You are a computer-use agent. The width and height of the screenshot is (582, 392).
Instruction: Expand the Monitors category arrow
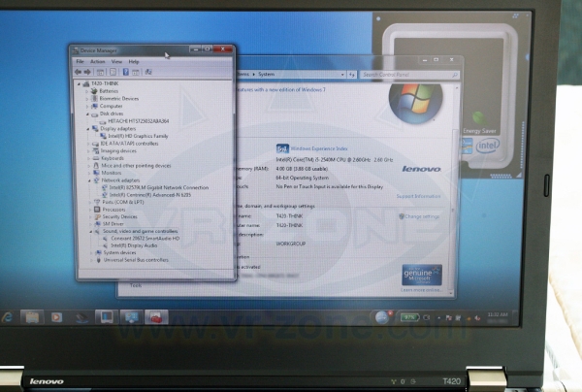click(x=89, y=173)
